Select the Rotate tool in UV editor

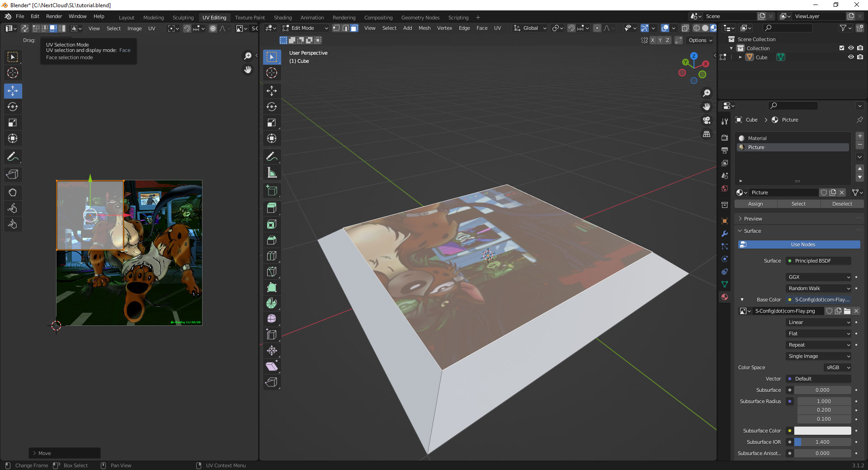13,107
